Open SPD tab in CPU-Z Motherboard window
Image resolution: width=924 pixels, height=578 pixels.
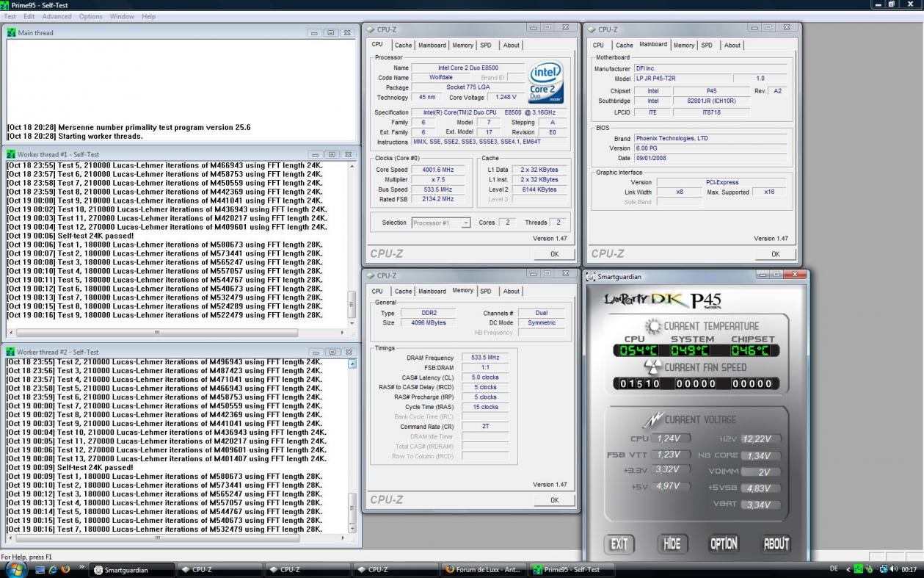(x=707, y=46)
